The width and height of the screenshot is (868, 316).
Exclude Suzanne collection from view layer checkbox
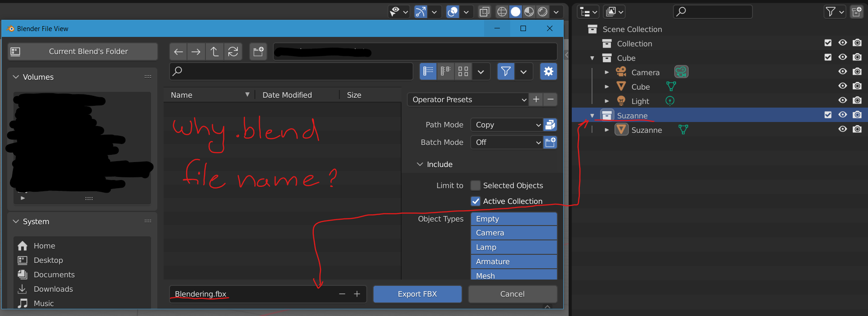click(x=828, y=115)
